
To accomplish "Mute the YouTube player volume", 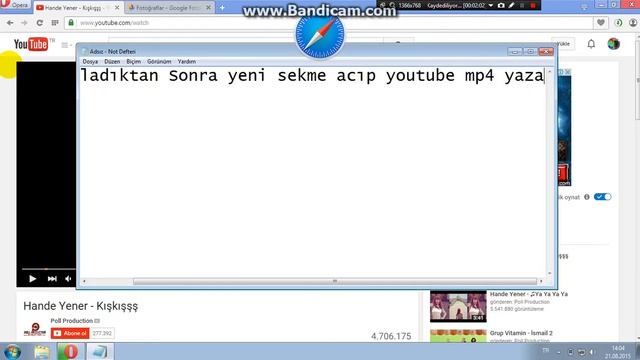I will (x=68, y=279).
